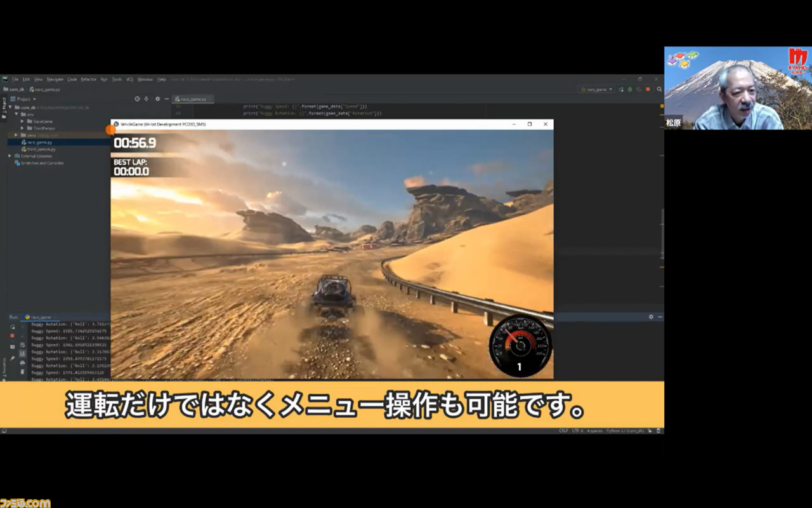The image size is (812, 508).
Task: Switch to the race_game.py editor tab
Action: coord(193,99)
